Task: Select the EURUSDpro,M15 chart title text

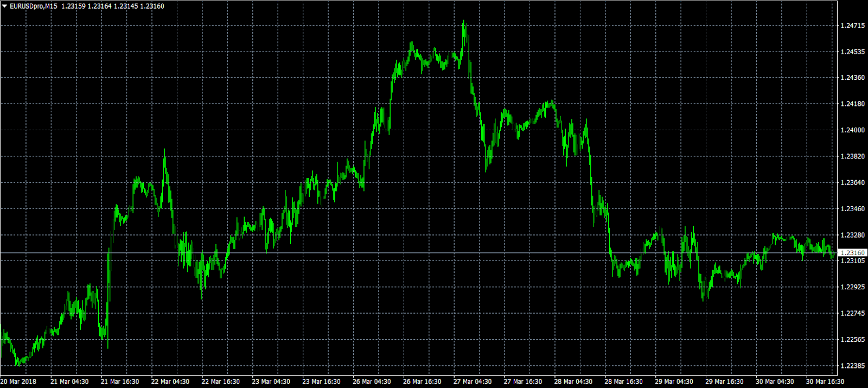Action: click(34, 6)
